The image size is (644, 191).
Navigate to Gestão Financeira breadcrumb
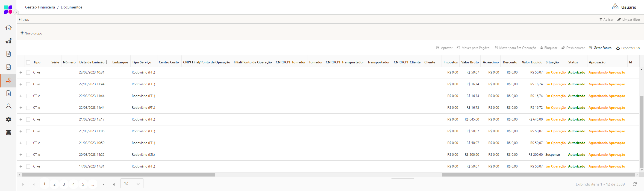[x=40, y=7]
